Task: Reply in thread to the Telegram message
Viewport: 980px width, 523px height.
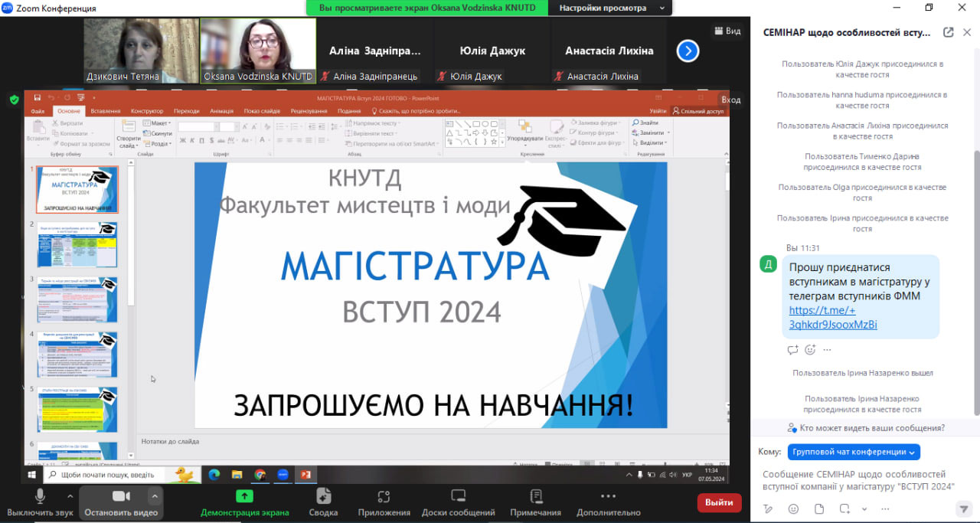Action: coord(793,350)
